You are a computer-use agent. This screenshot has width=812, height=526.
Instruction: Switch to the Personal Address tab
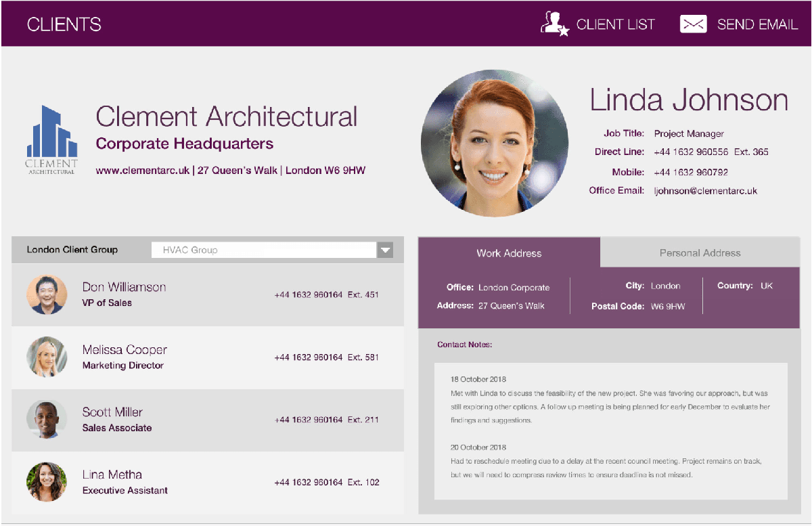pos(700,253)
